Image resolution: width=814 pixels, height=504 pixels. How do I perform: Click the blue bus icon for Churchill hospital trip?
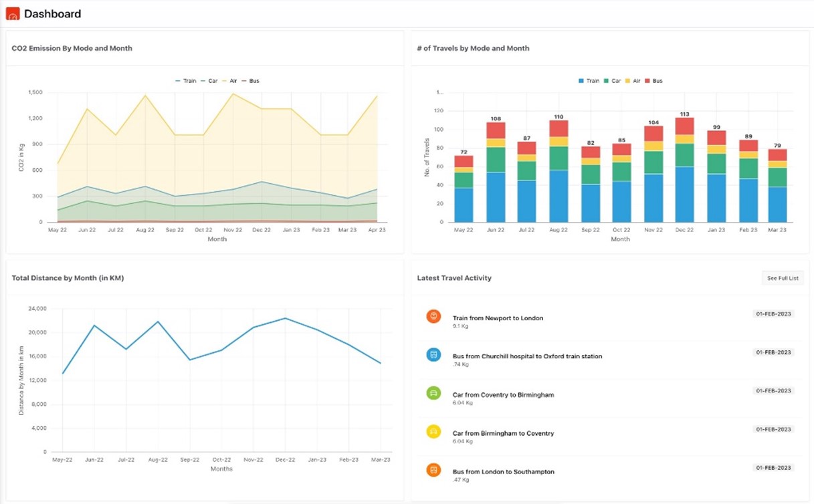[x=433, y=354]
